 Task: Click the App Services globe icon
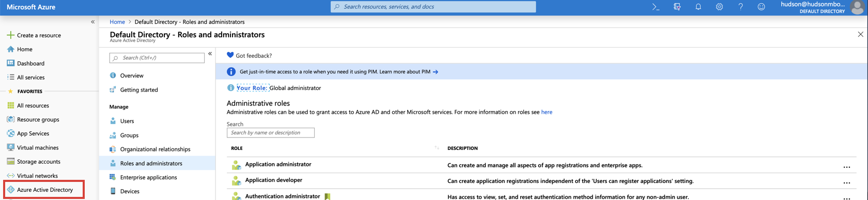pos(10,133)
